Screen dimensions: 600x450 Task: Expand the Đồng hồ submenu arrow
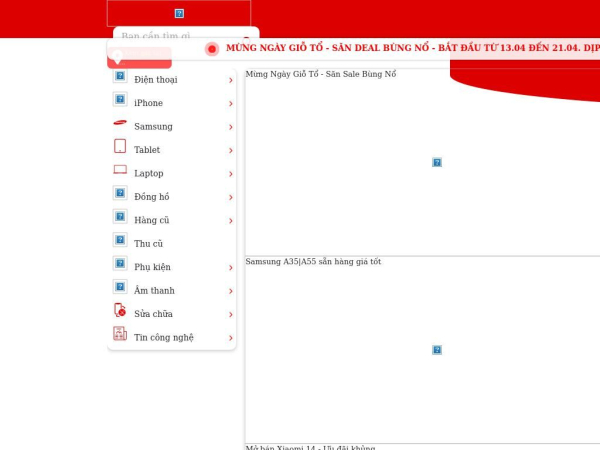(x=231, y=197)
